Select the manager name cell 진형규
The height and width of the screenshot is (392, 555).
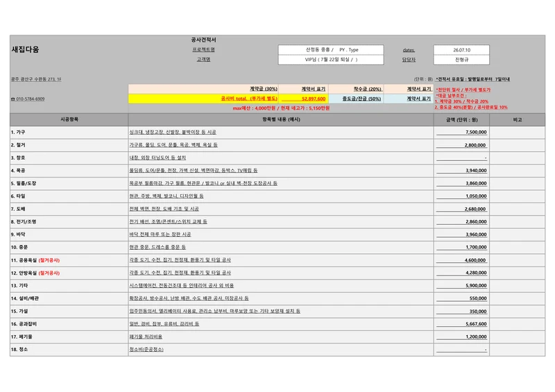(x=461, y=60)
